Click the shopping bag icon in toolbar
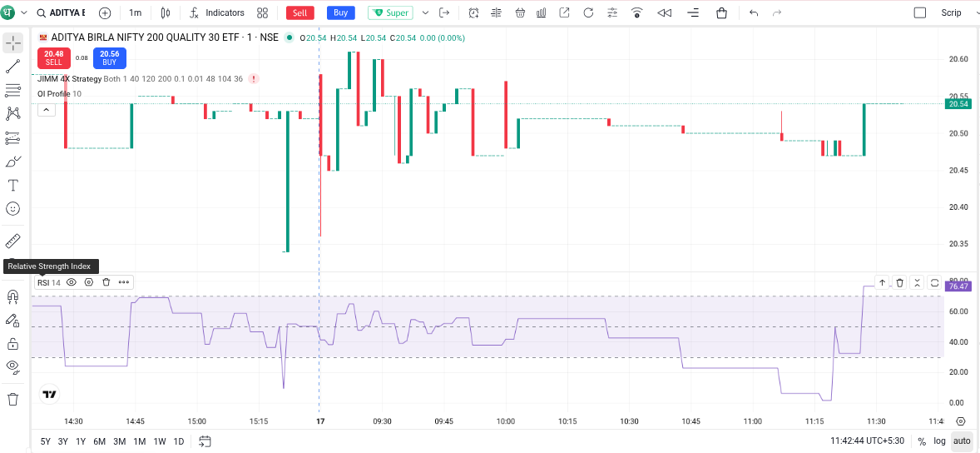 click(722, 12)
